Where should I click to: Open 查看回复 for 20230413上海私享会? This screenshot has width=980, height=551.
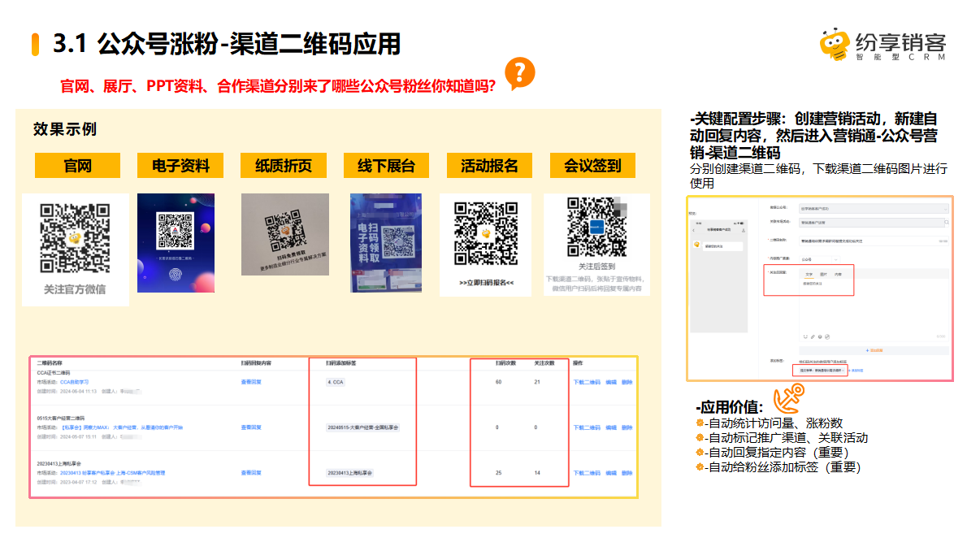pos(251,472)
